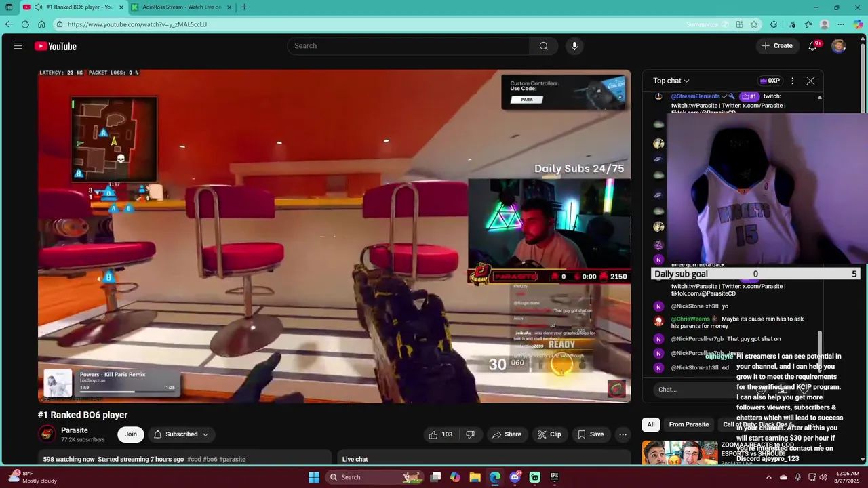Viewport: 868px width, 488px height.
Task: Add page to favorites star
Action: 754,24
